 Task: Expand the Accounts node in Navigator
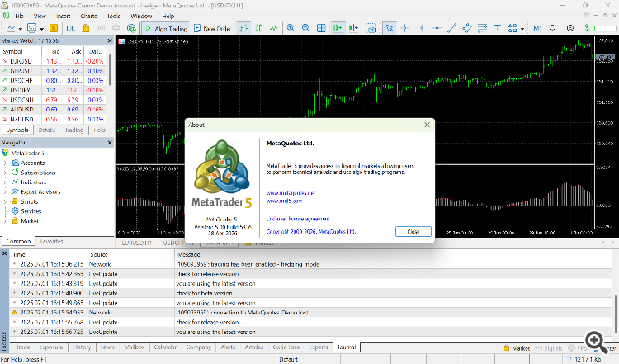tap(5, 163)
